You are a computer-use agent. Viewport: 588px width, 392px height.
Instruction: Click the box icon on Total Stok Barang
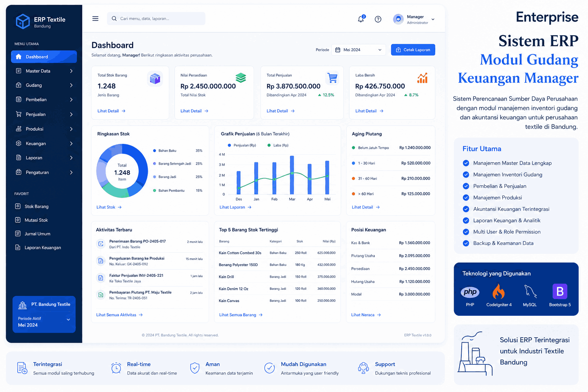(x=155, y=78)
